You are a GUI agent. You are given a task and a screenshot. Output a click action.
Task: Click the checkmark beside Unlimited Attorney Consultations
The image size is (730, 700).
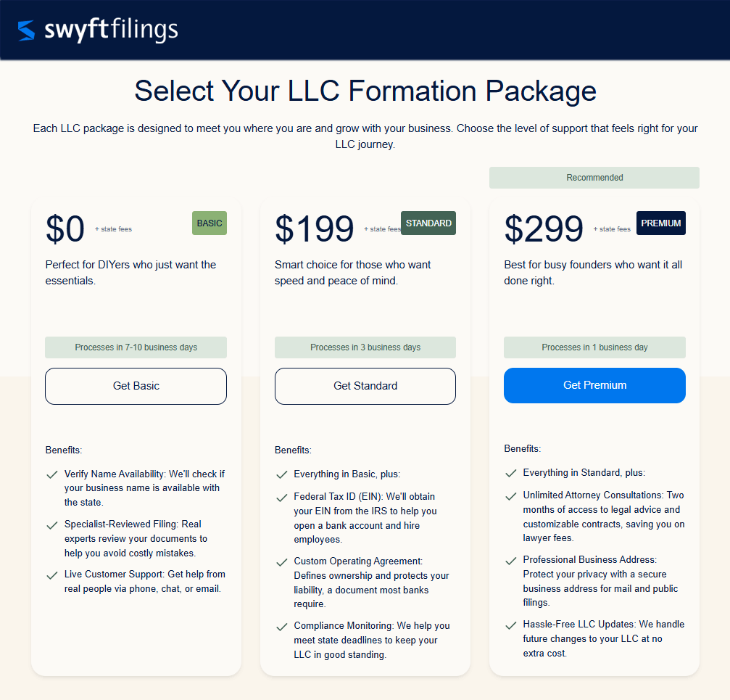pyautogui.click(x=510, y=495)
